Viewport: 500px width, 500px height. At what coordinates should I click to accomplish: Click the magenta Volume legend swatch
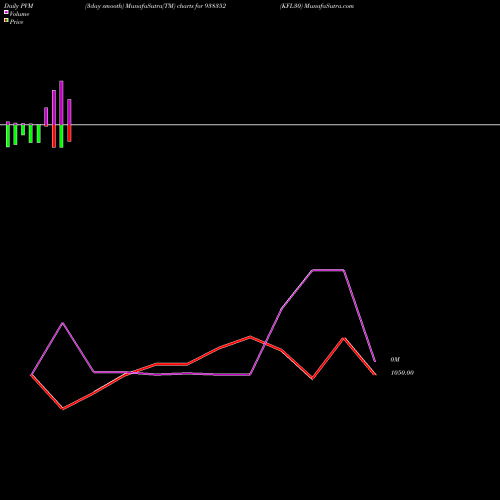6,12
